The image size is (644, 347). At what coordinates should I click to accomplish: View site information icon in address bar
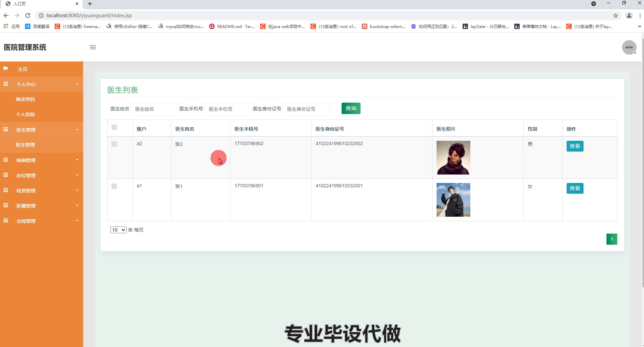click(41, 16)
